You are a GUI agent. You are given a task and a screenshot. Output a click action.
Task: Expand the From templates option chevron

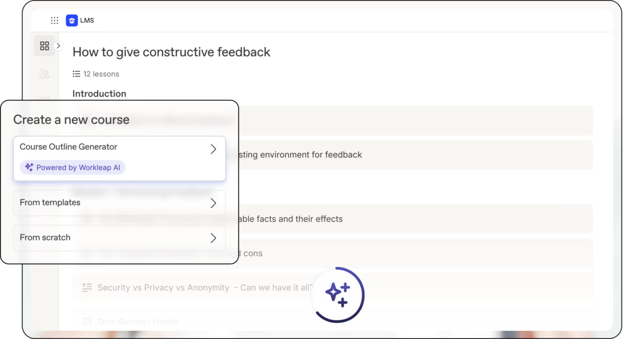[x=213, y=203]
